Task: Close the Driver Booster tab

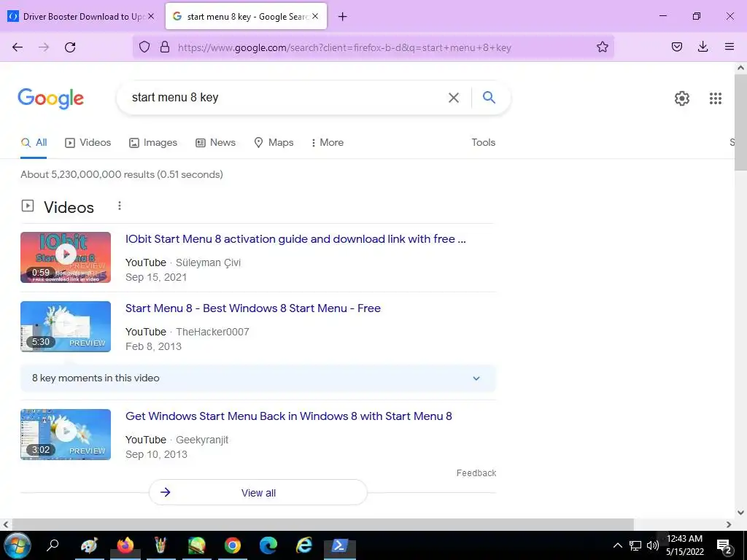Action: pyautogui.click(x=151, y=16)
